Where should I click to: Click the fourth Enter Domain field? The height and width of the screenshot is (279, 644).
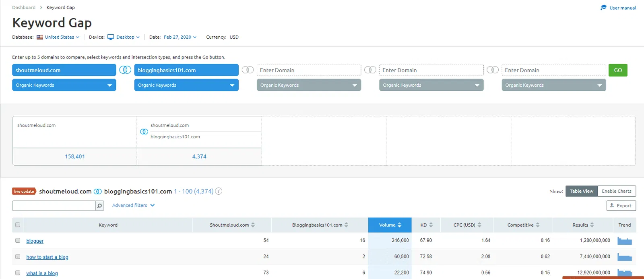pyautogui.click(x=431, y=70)
